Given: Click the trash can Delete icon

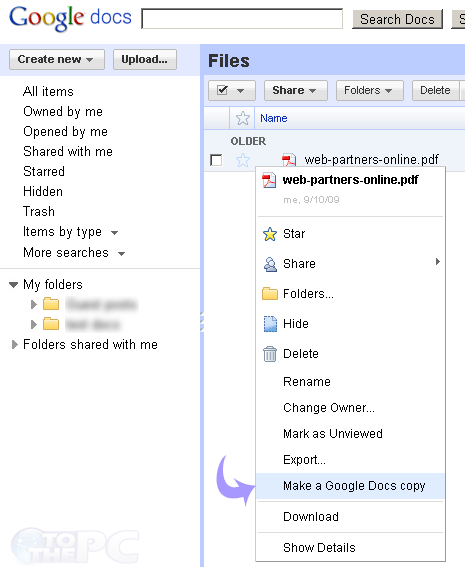Looking at the screenshot, I should [x=270, y=354].
